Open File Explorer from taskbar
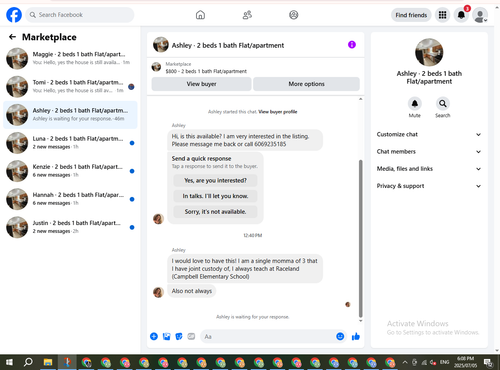Image resolution: width=500 pixels, height=370 pixels. click(48, 362)
